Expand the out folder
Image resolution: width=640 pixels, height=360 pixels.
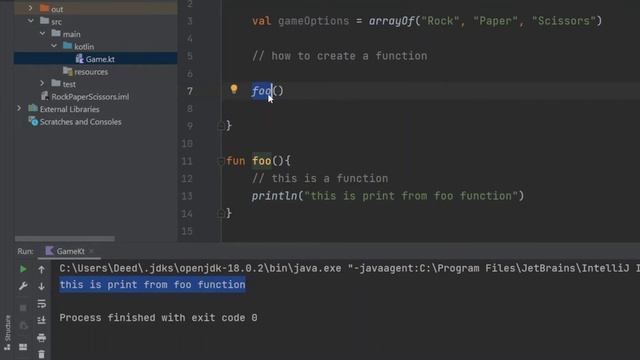click(x=30, y=8)
